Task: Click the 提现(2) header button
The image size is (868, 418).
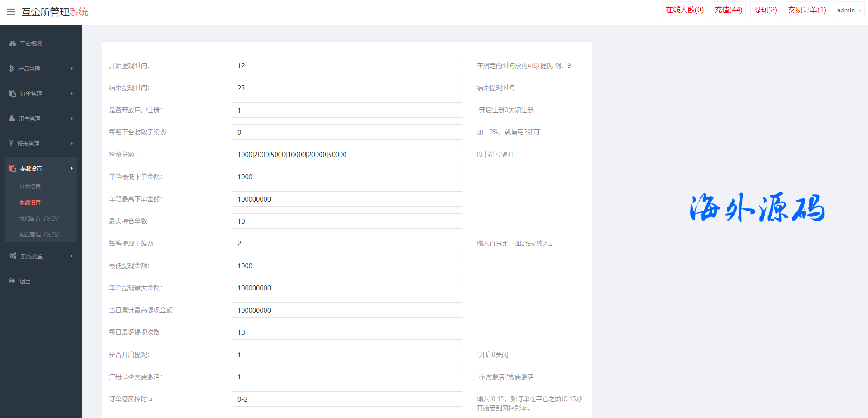Action: pyautogui.click(x=765, y=10)
